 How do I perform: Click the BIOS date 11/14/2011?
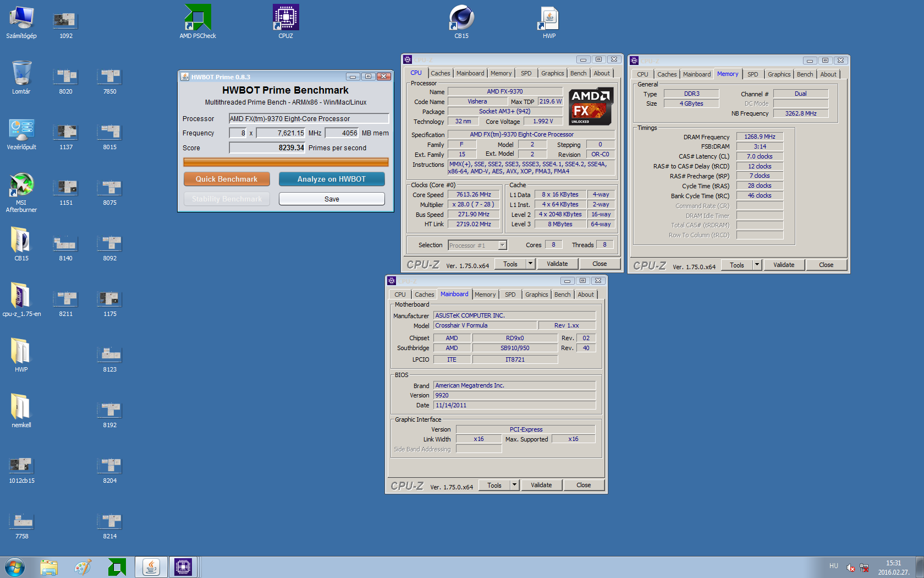coord(514,405)
